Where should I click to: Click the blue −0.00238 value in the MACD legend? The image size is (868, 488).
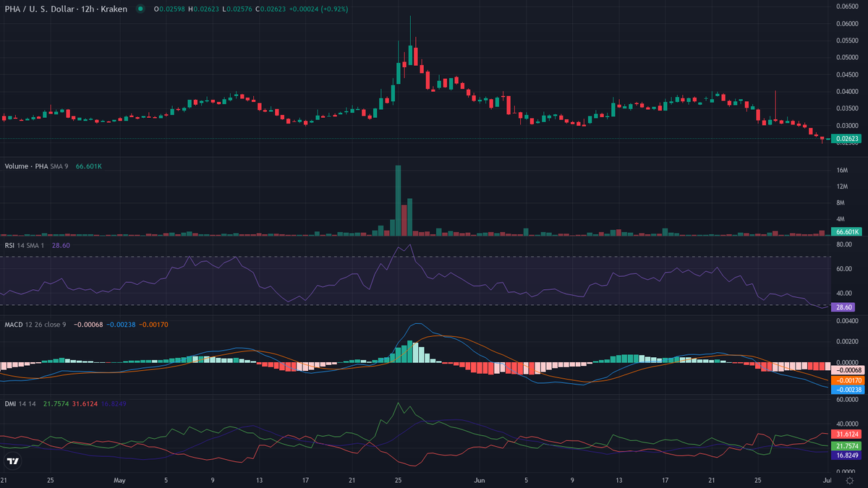121,325
